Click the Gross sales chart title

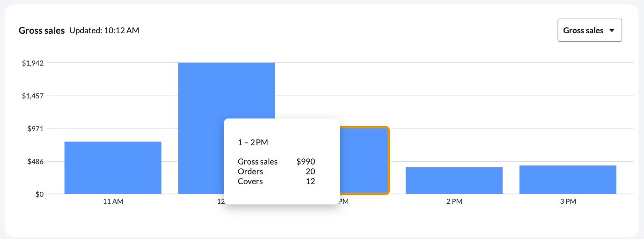[x=42, y=30]
